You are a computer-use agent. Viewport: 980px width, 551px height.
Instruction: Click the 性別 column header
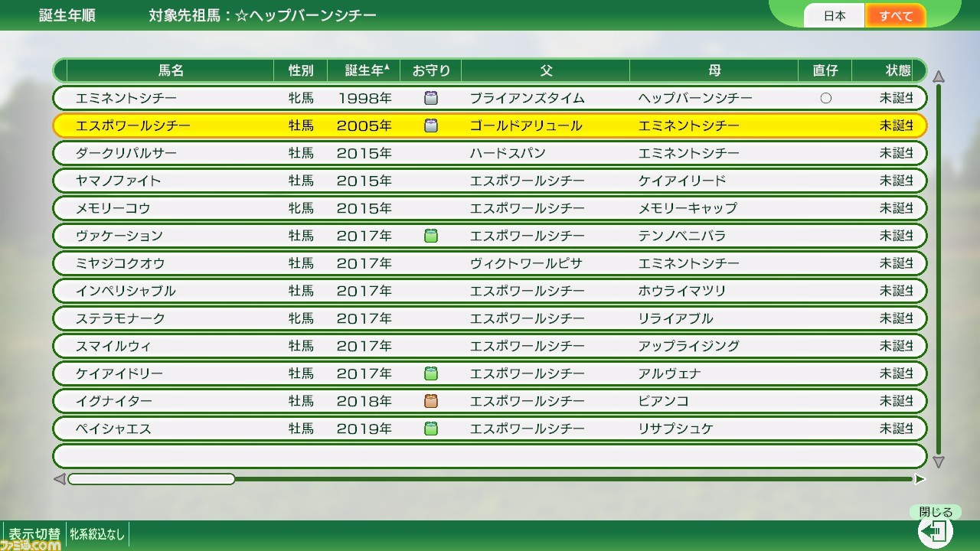pos(301,70)
